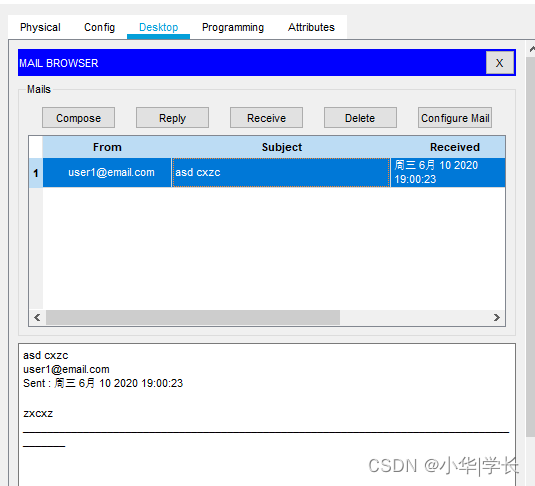535x486 pixels.
Task: Click the Compose button
Action: [78, 118]
